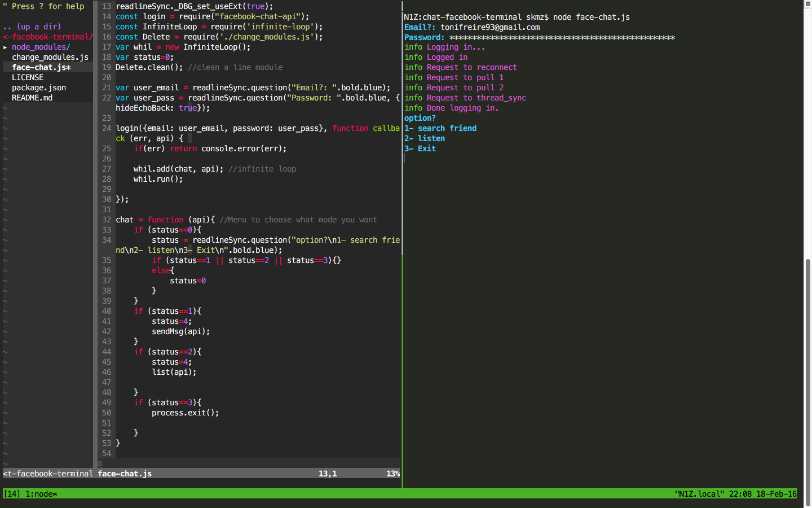
Task: Click 'process.exit();' on line 50
Action: tap(186, 413)
